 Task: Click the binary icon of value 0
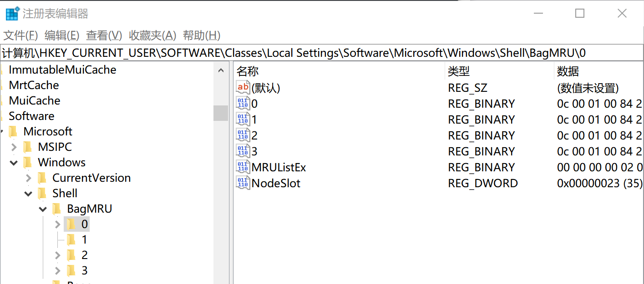243,104
